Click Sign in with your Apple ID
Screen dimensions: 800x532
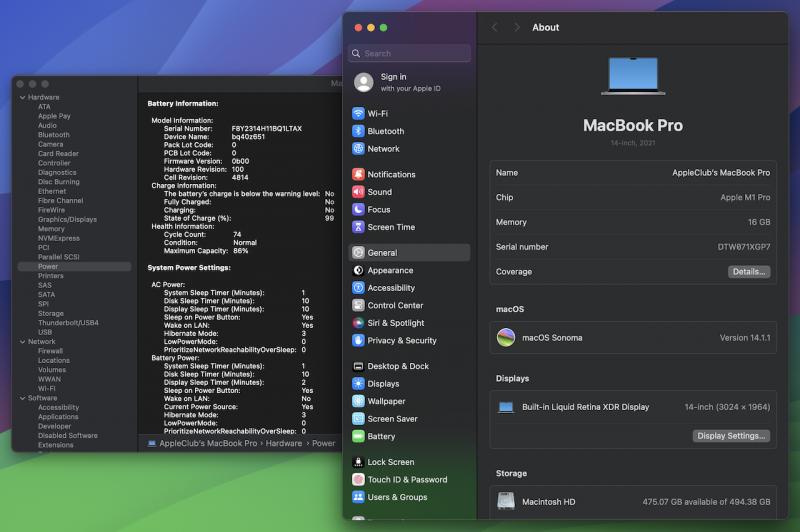coord(410,82)
